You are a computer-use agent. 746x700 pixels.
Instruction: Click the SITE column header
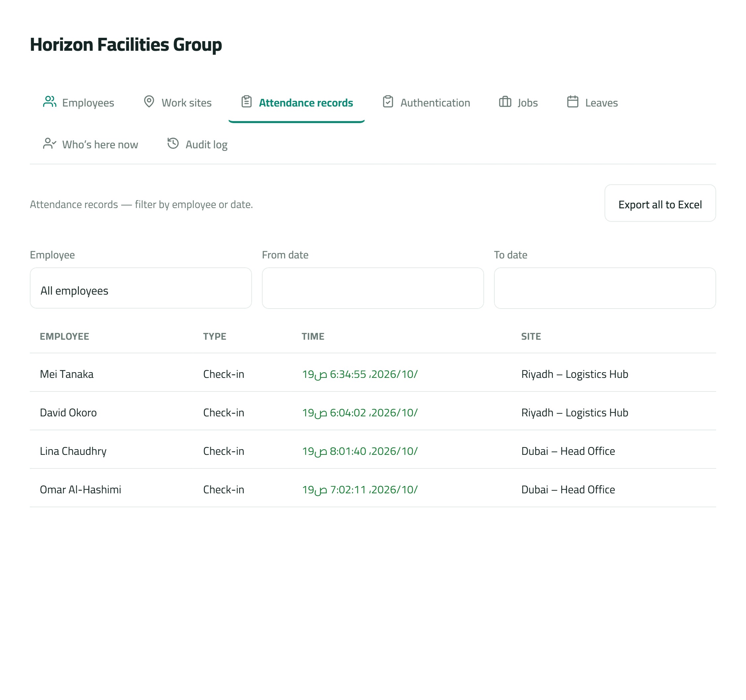tap(531, 336)
